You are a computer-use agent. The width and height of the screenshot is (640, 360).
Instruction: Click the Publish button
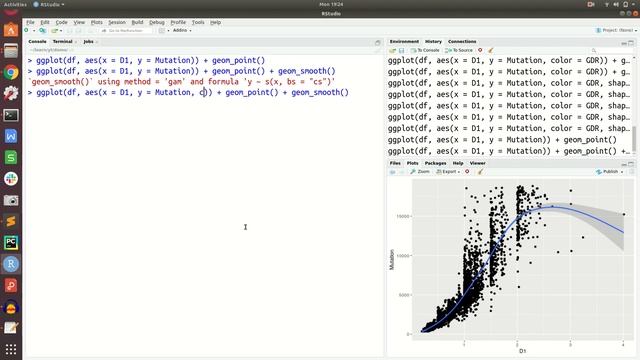coord(607,172)
